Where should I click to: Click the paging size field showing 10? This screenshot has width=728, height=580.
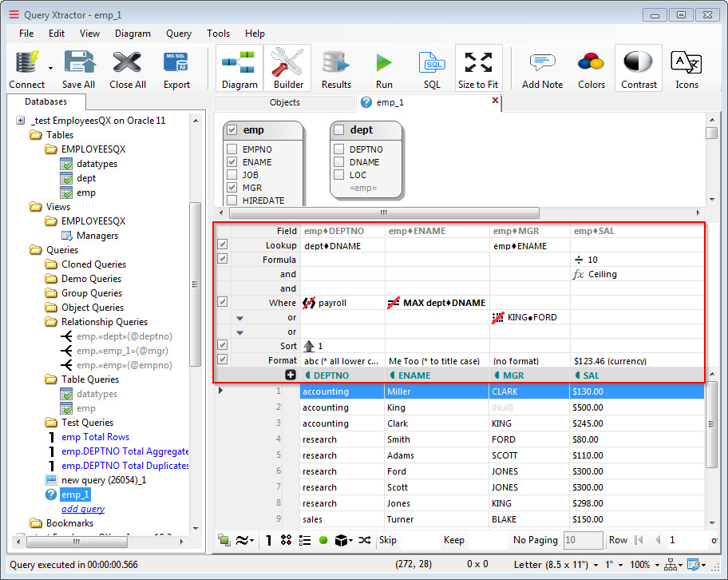click(584, 540)
